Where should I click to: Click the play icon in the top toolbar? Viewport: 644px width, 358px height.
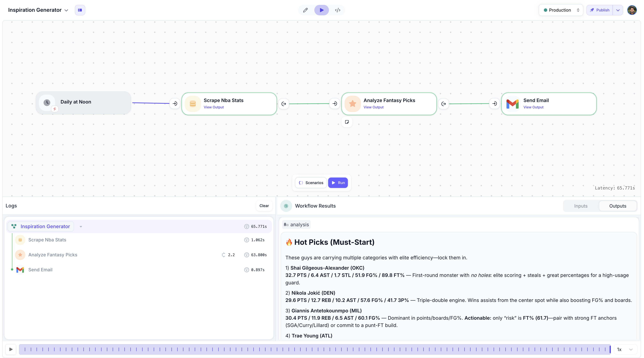[x=321, y=10]
